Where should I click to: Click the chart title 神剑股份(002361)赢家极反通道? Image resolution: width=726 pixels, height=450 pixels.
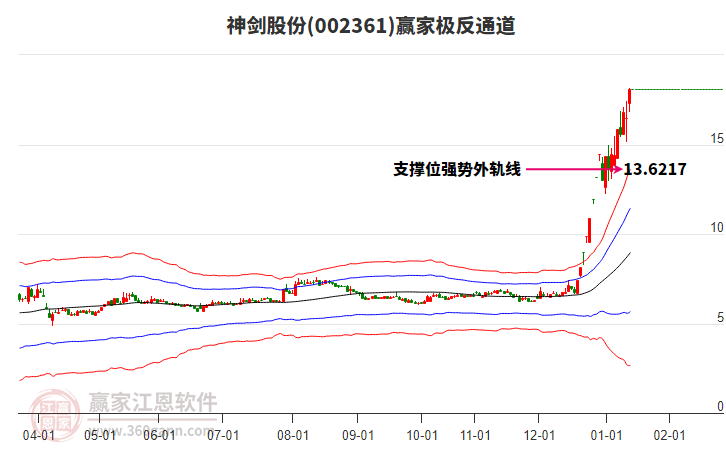371,25
